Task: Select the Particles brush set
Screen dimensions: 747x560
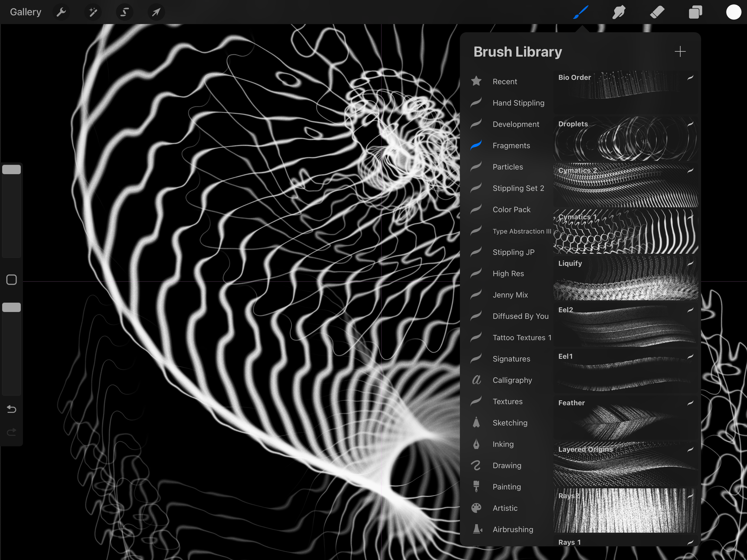Action: pos(507,167)
